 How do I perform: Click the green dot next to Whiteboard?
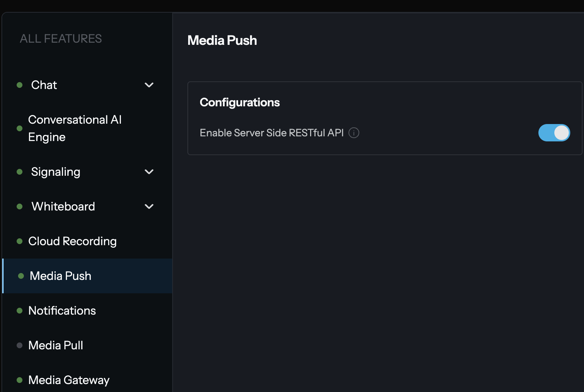click(20, 206)
